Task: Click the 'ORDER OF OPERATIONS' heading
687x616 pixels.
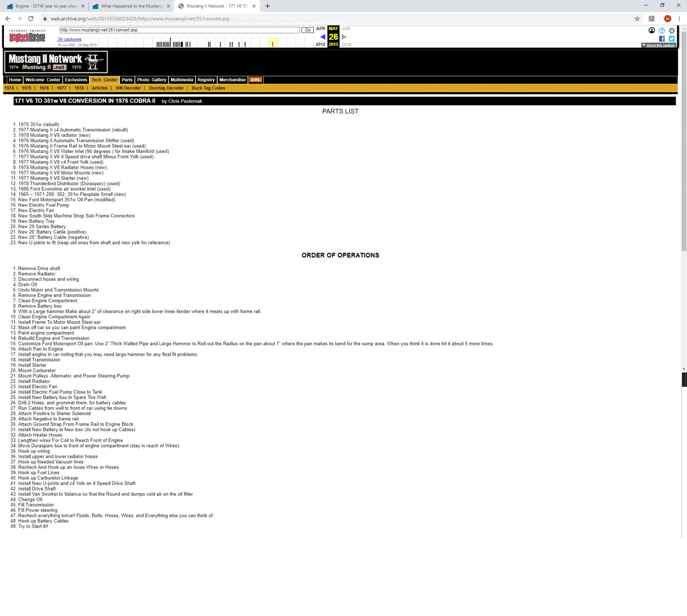Action: (x=340, y=255)
